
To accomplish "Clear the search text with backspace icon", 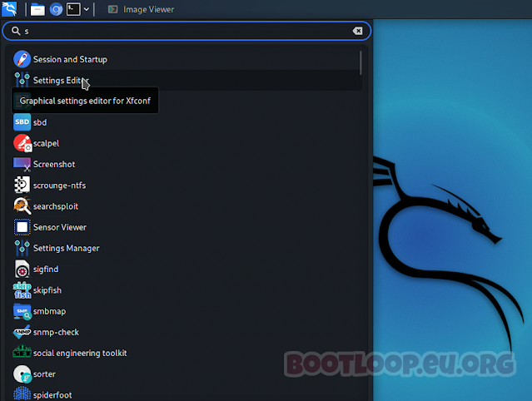I will point(357,31).
